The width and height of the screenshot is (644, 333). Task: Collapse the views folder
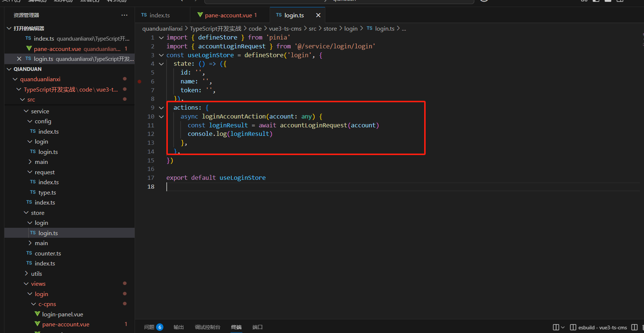click(26, 284)
